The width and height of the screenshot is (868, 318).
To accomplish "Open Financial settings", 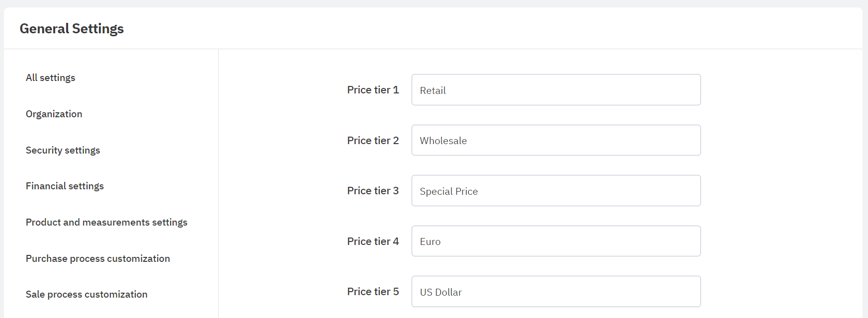I will (65, 186).
